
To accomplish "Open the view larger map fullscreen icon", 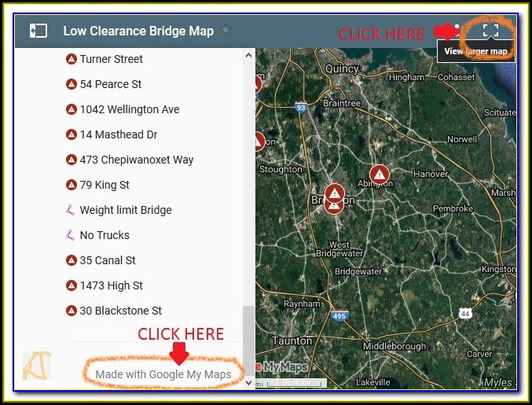I will [490, 30].
